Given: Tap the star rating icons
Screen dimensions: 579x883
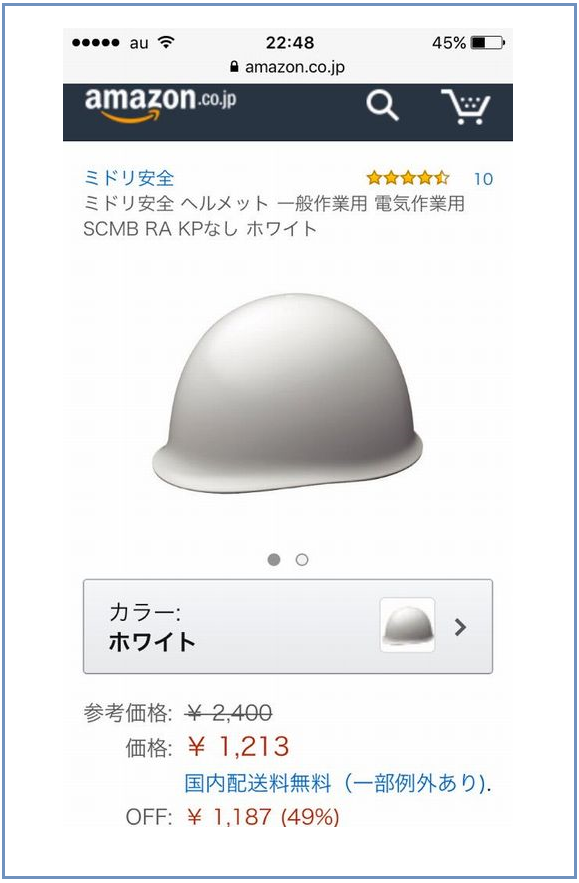Looking at the screenshot, I should 408,179.
